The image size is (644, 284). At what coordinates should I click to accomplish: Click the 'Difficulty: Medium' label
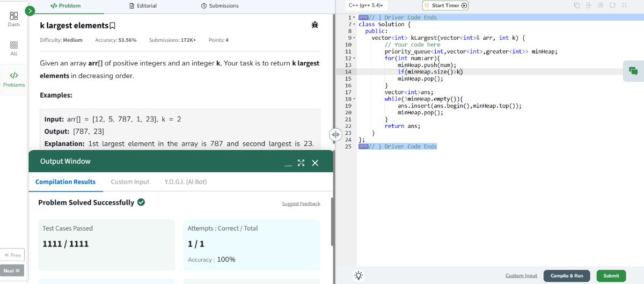[x=61, y=40]
